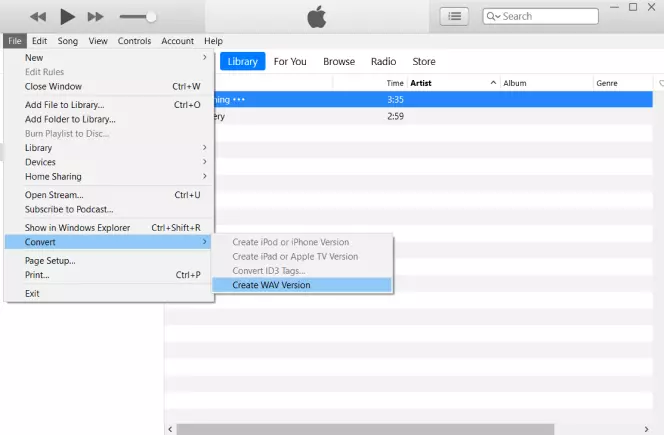Viewport: 664px width, 435px height.
Task: Expand the Devices submenu
Action: pos(108,162)
